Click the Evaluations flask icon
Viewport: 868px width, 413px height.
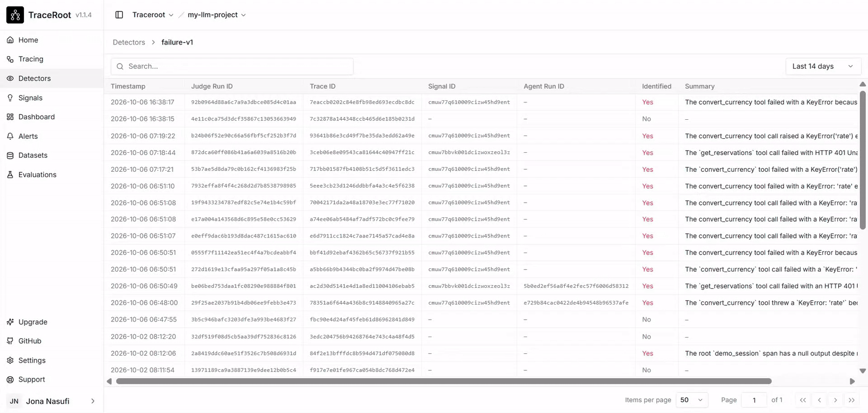pos(10,175)
